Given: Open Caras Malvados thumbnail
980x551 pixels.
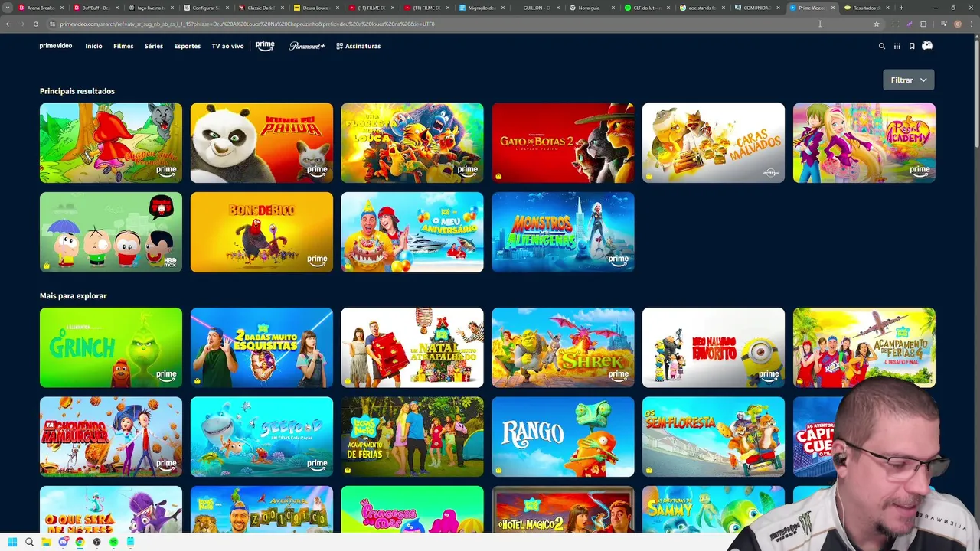Looking at the screenshot, I should [x=714, y=143].
